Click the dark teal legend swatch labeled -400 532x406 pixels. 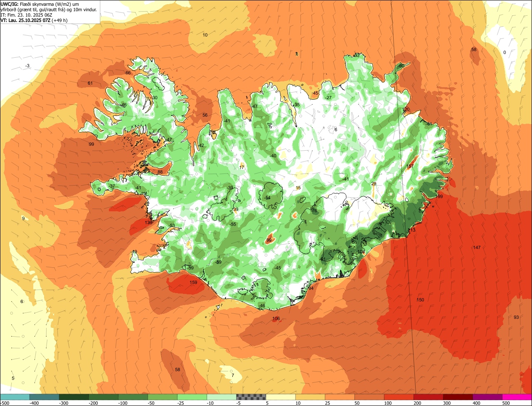coord(44,397)
